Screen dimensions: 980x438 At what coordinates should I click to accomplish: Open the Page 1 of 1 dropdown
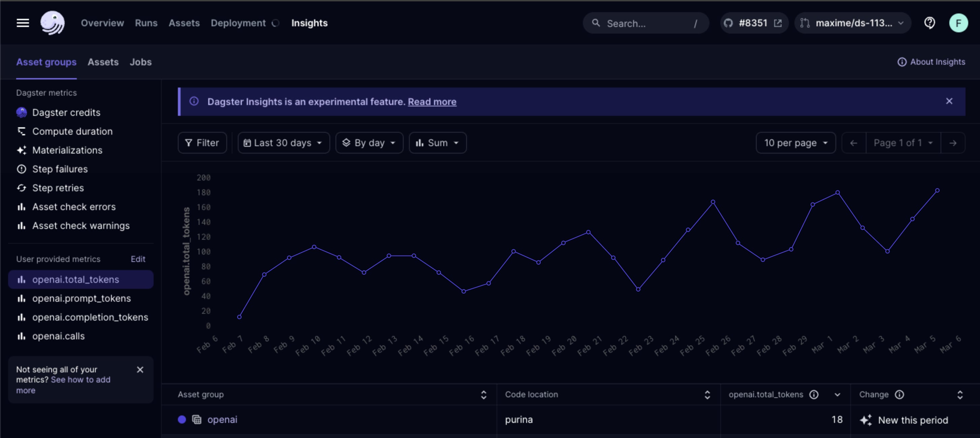click(903, 143)
